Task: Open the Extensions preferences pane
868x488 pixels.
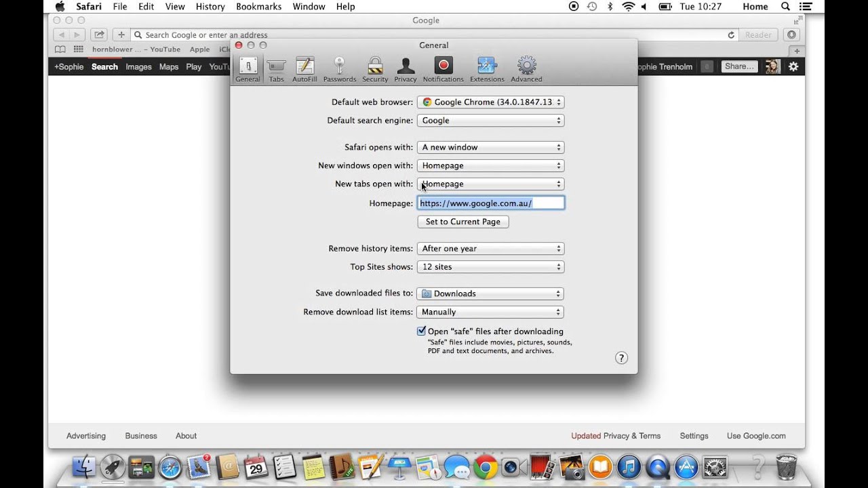Action: [x=487, y=70]
